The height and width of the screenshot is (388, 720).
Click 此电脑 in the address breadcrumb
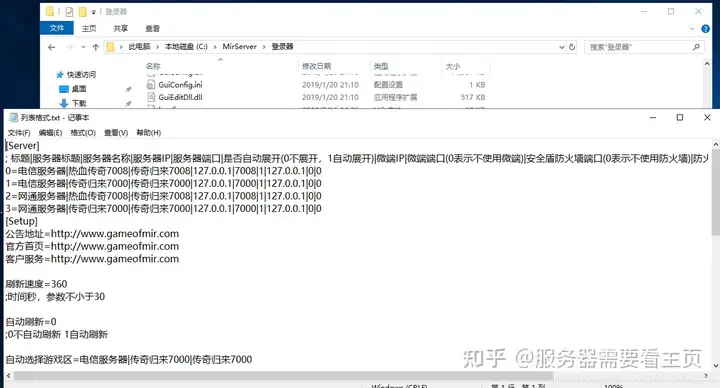139,46
